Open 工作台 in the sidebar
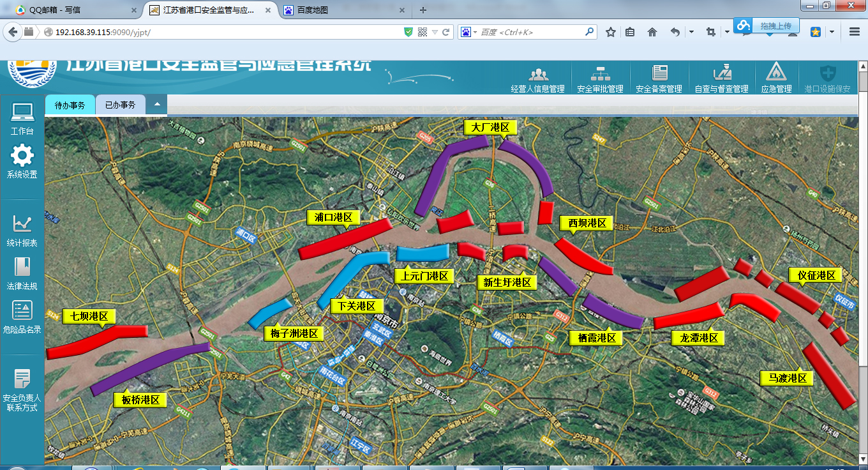This screenshot has width=868, height=470. coord(22,114)
